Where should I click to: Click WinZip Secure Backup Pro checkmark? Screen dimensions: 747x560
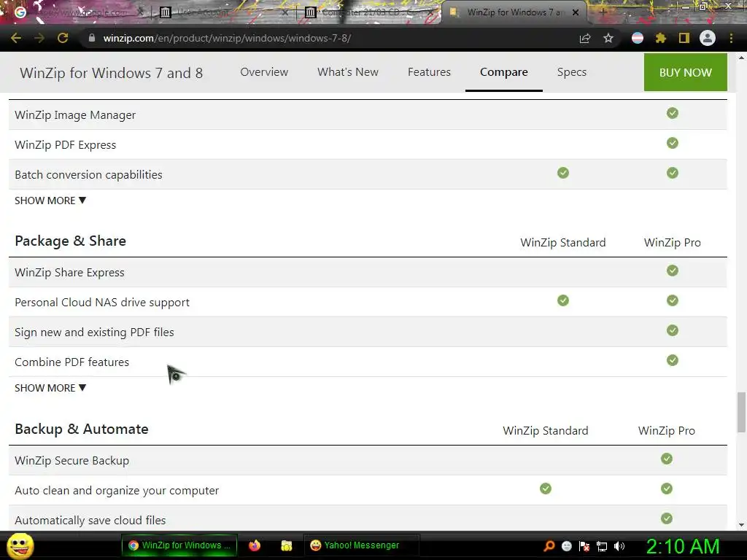(667, 459)
